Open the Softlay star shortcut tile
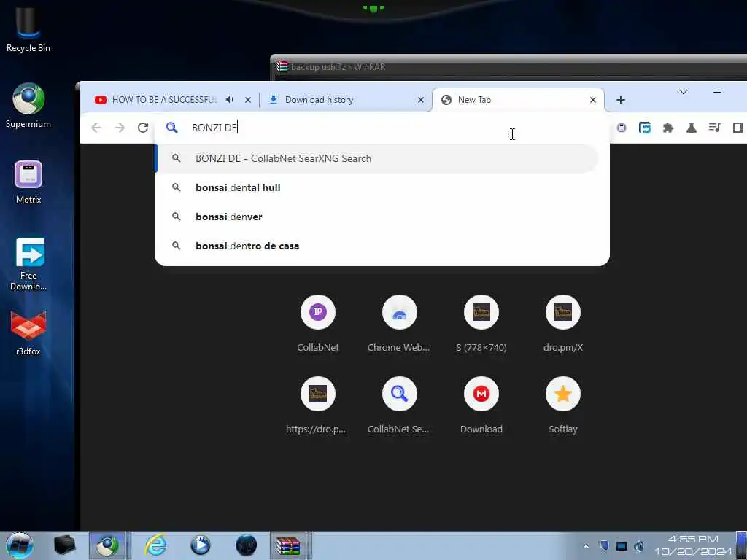 pos(562,405)
